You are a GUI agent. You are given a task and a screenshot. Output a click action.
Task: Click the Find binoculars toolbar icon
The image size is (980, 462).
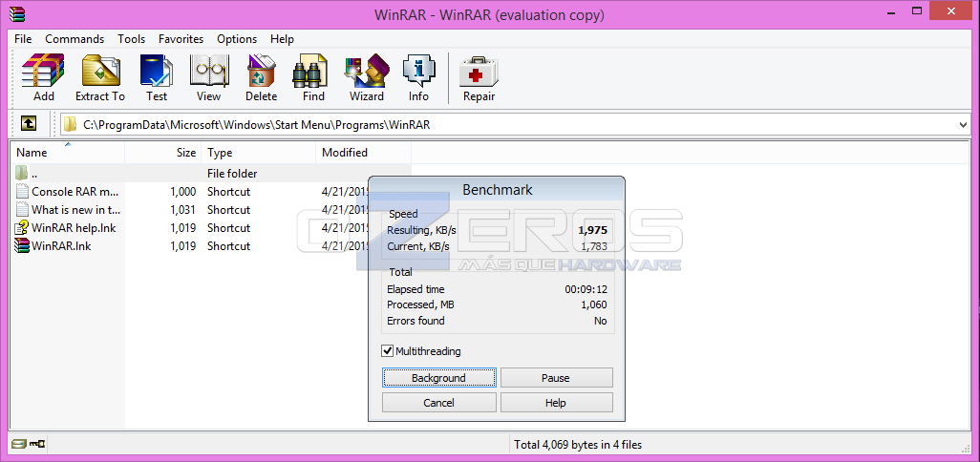pos(310,71)
